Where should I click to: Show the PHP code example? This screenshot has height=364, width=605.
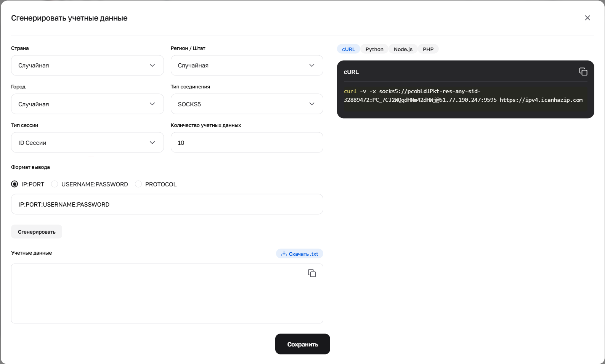click(x=428, y=49)
